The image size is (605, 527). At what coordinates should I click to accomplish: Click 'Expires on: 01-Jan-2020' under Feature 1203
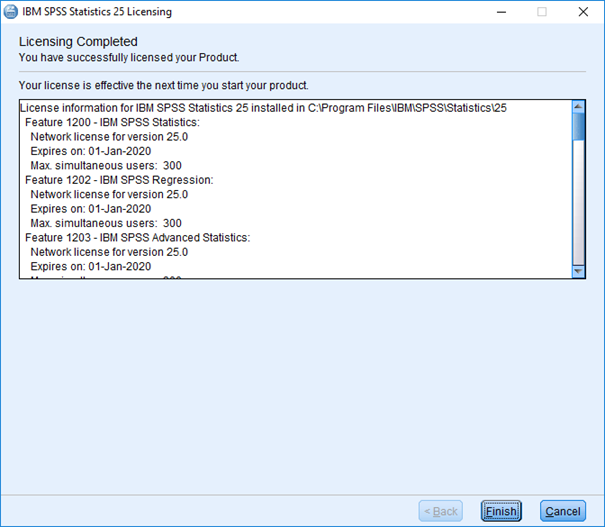[91, 266]
